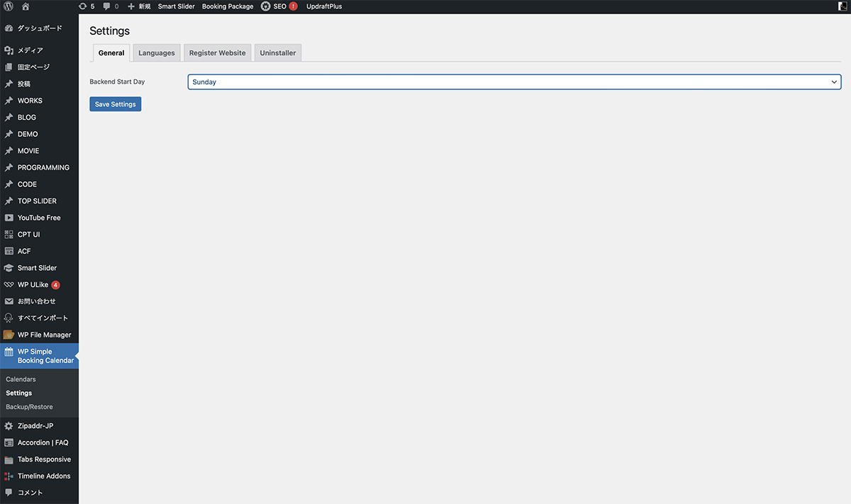Switch to the Languages tab
The height and width of the screenshot is (504, 851).
(156, 53)
